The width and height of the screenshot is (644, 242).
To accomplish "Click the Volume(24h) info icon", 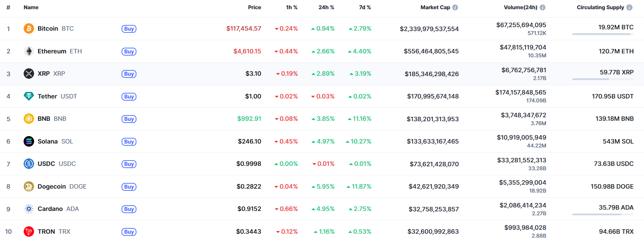I will tap(543, 7).
